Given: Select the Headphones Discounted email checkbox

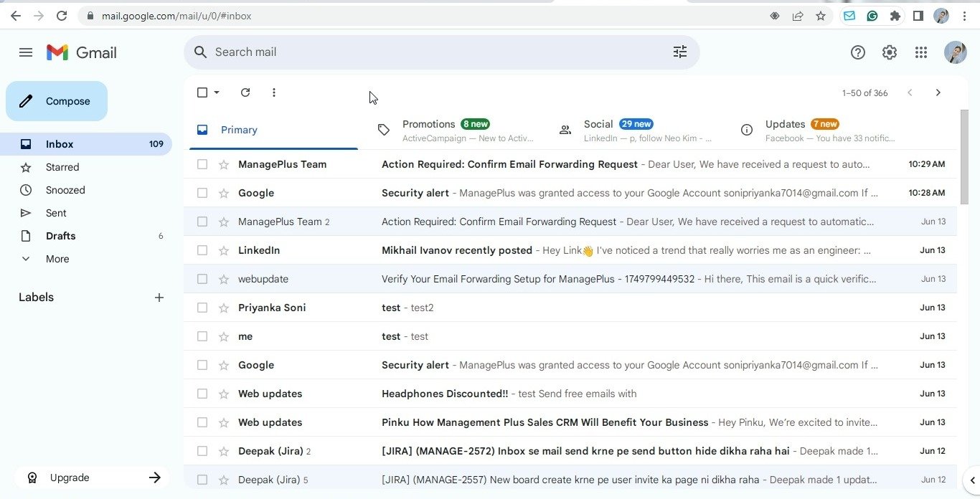Looking at the screenshot, I should coord(202,394).
